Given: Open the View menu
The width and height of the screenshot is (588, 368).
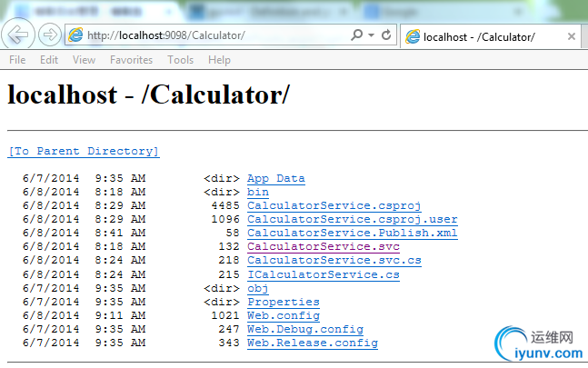Looking at the screenshot, I should tap(84, 60).
